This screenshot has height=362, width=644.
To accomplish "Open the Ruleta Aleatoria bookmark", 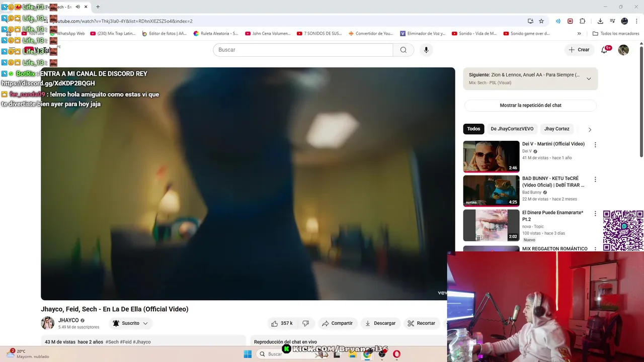I will (x=216, y=34).
